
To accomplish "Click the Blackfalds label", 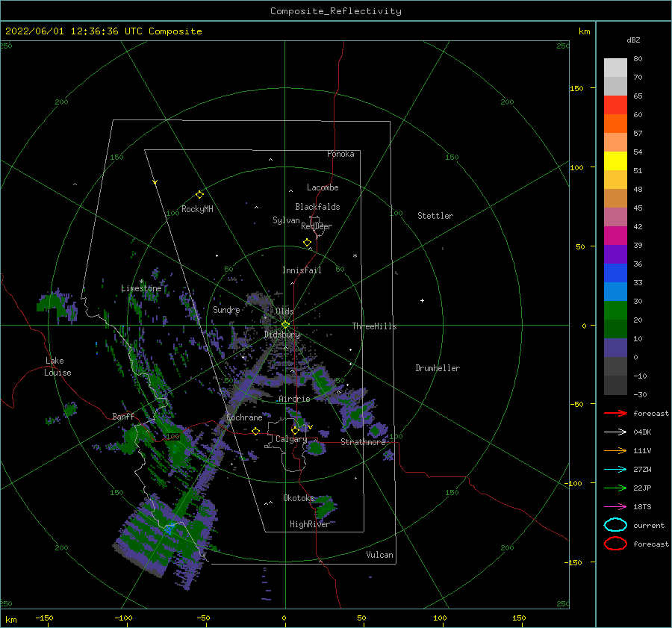I will click(x=317, y=207).
